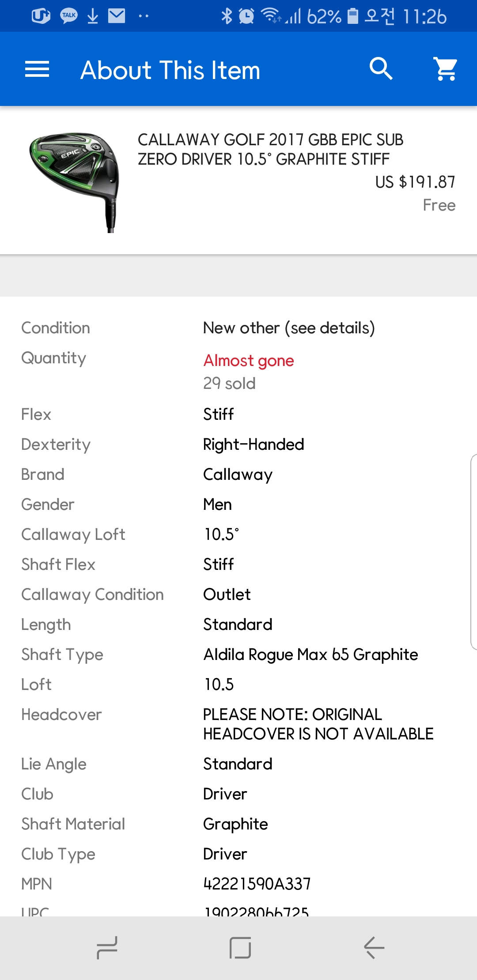
Task: Open the shopping cart
Action: click(x=446, y=69)
